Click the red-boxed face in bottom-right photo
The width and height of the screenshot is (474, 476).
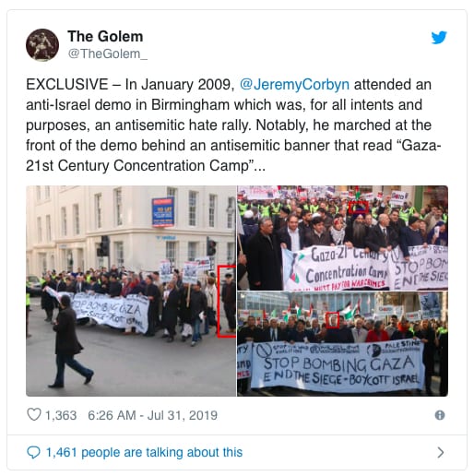coord(332,320)
